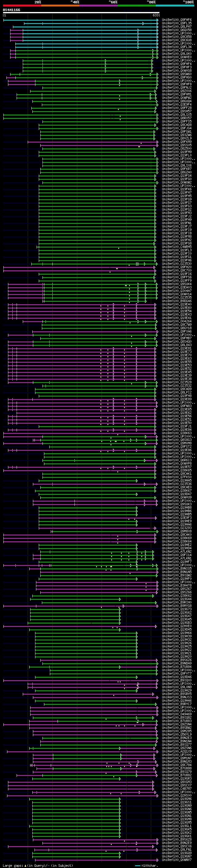Open hit UniRef100_Q9SUK3

[177, 504]
